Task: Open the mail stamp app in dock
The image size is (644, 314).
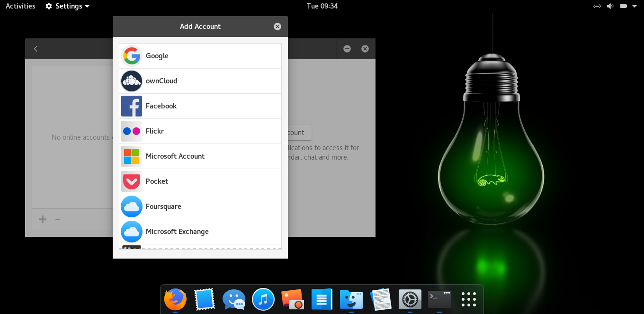Action: coord(205,299)
